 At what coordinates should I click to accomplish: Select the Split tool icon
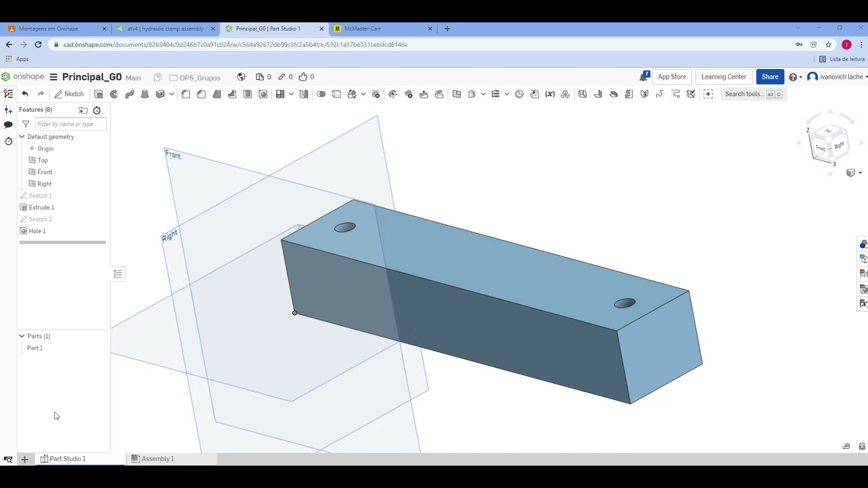pyautogui.click(x=336, y=94)
